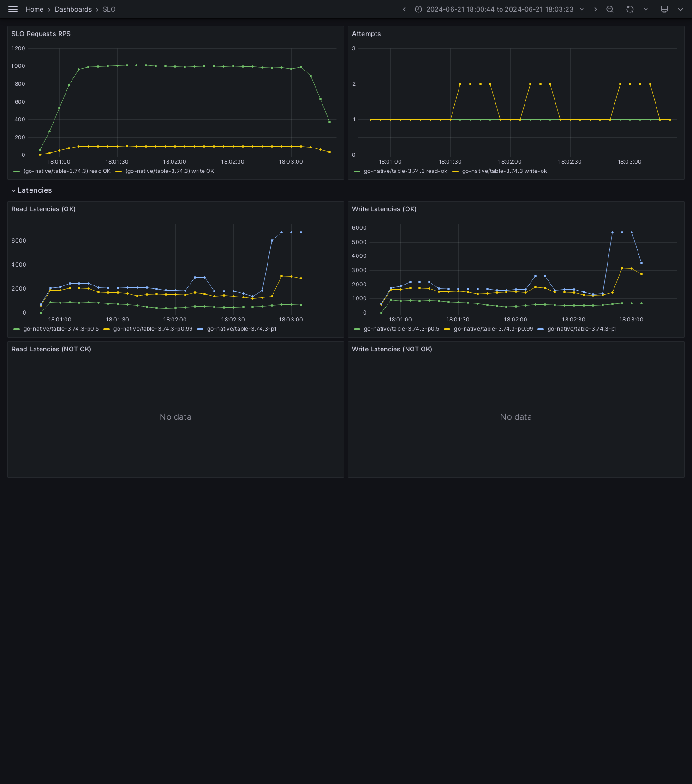Open refresh interval dropdown
692x784 pixels.
(646, 9)
